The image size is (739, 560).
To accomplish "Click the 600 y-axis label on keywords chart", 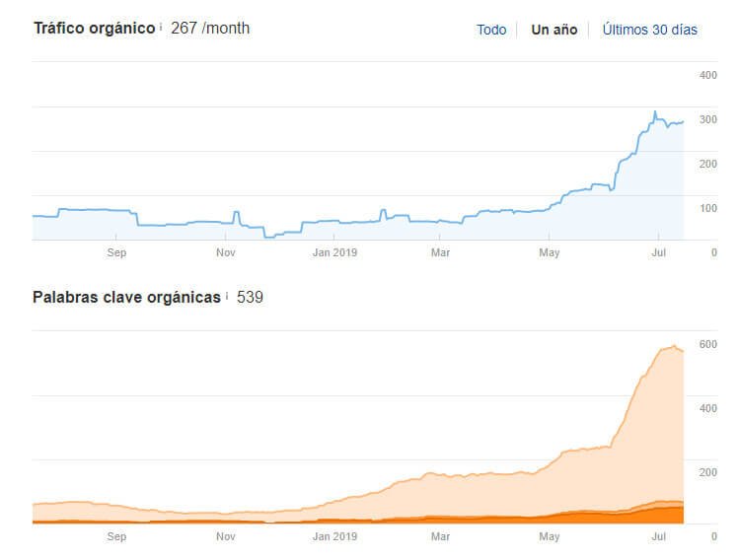I will (707, 344).
